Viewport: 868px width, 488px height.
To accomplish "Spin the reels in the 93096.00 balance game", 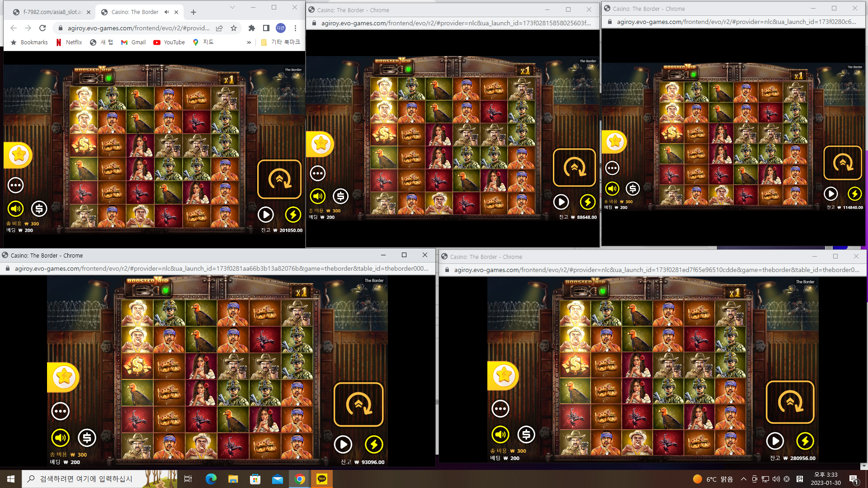I will 359,404.
